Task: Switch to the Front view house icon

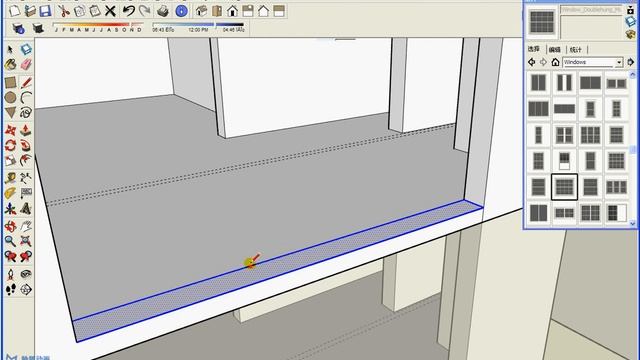Action: click(x=232, y=11)
